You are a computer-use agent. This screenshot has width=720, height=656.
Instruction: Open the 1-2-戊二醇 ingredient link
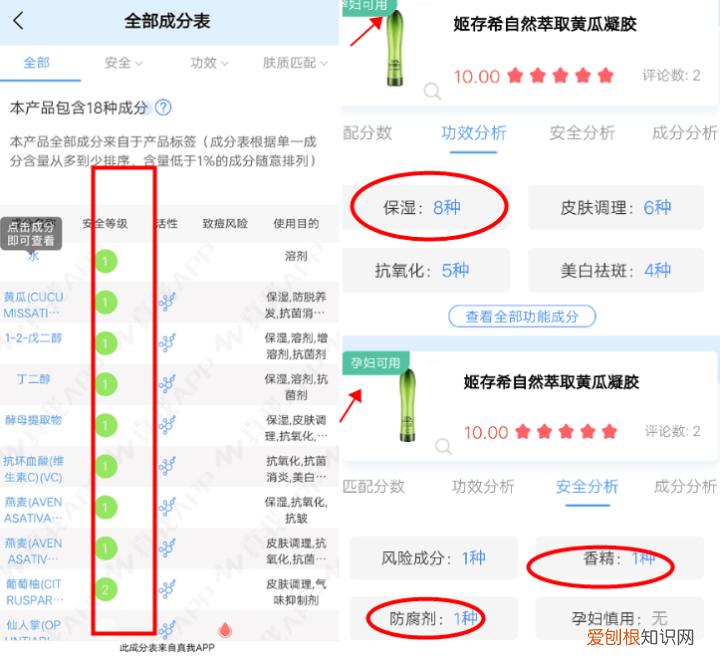click(x=33, y=338)
